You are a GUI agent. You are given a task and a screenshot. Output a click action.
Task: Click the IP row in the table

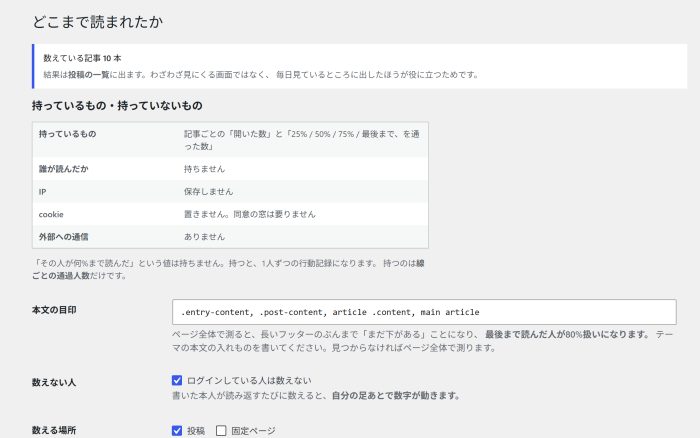230,192
